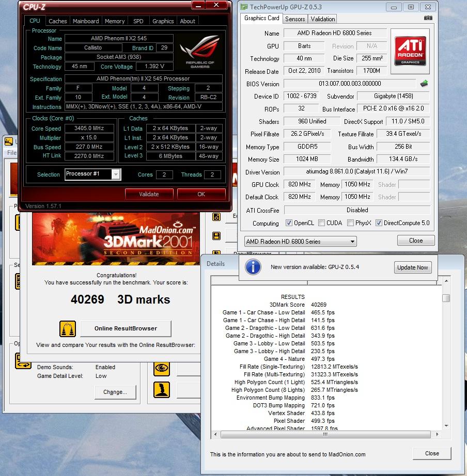Click the yellow eye icon in 3DMark window
The image size is (467, 476).
161,369
